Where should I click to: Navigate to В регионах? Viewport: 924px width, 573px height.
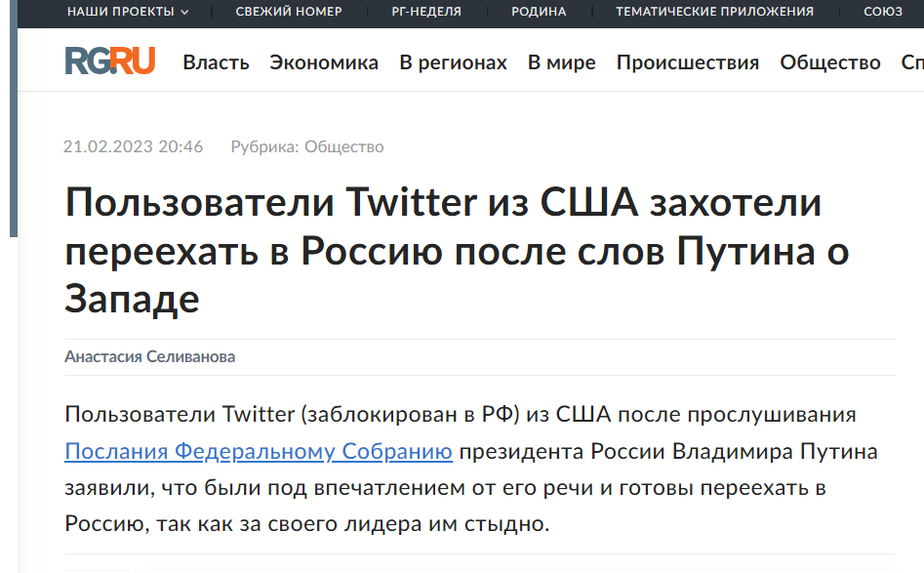pos(453,62)
